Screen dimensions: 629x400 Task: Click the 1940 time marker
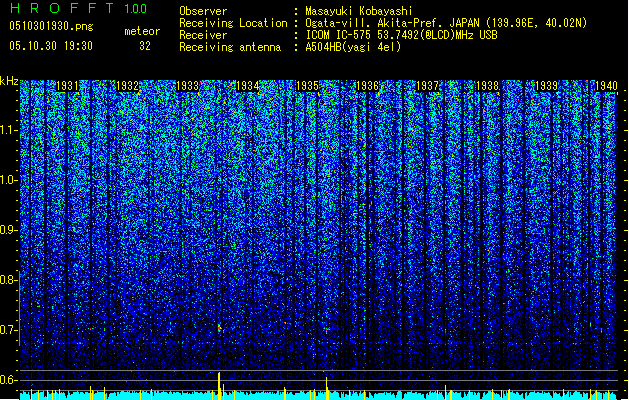606,85
